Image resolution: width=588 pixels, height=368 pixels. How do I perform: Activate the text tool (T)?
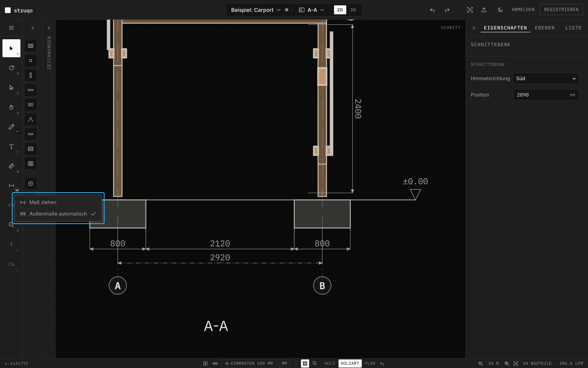click(x=11, y=147)
